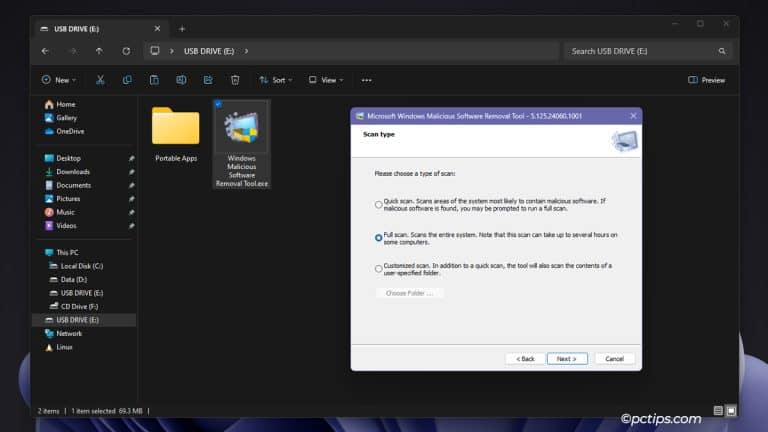Open the New dropdown menu
Image resolution: width=768 pixels, height=432 pixels.
pyautogui.click(x=56, y=80)
